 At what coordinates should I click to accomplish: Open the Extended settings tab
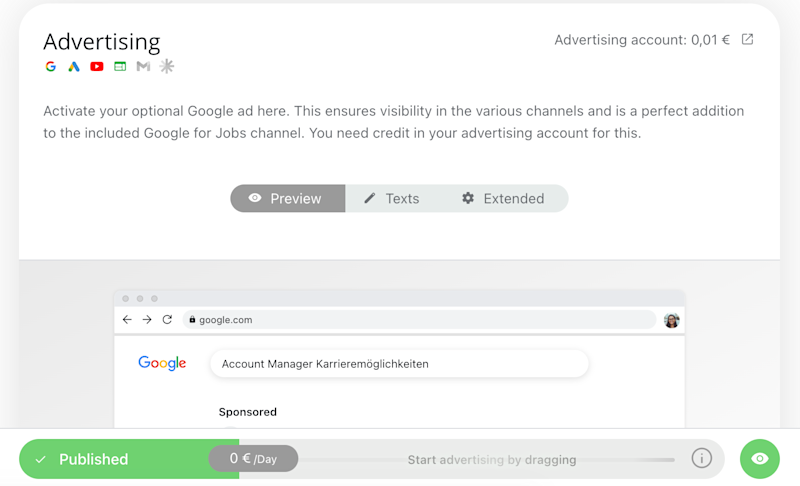click(503, 198)
